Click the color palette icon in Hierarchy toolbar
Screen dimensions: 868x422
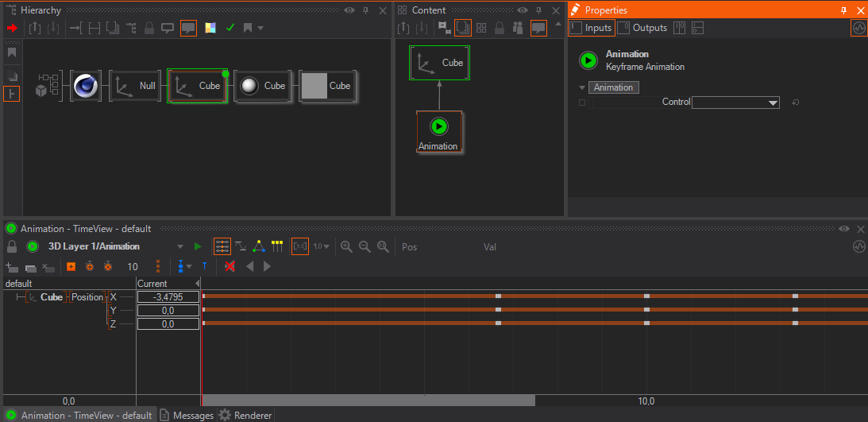(x=210, y=28)
